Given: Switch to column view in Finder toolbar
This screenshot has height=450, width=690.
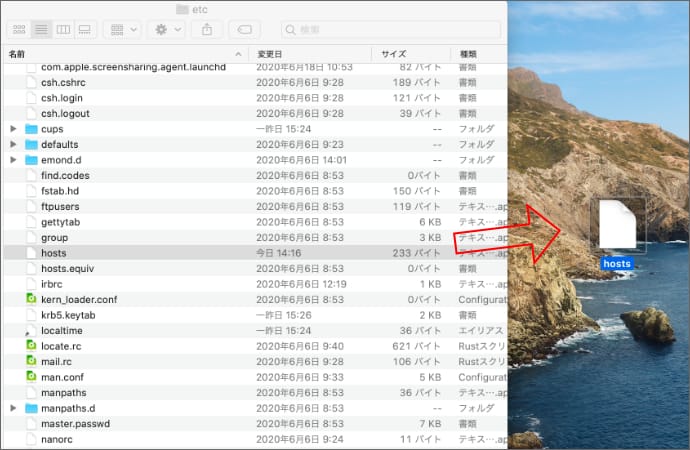Looking at the screenshot, I should click(x=63, y=30).
